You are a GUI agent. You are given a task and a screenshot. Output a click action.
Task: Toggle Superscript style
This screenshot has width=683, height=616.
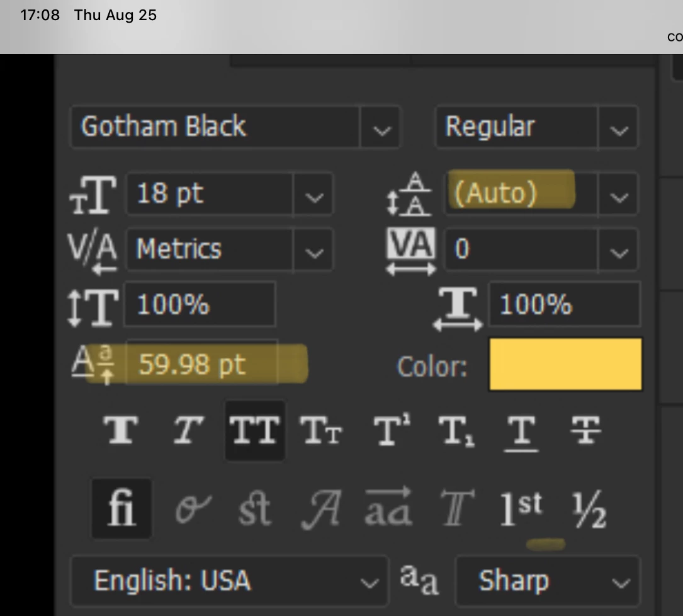[392, 430]
